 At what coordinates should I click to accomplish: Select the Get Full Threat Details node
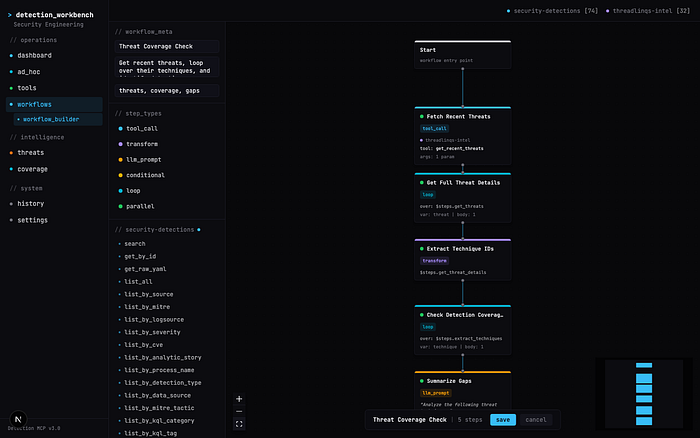pos(462,197)
